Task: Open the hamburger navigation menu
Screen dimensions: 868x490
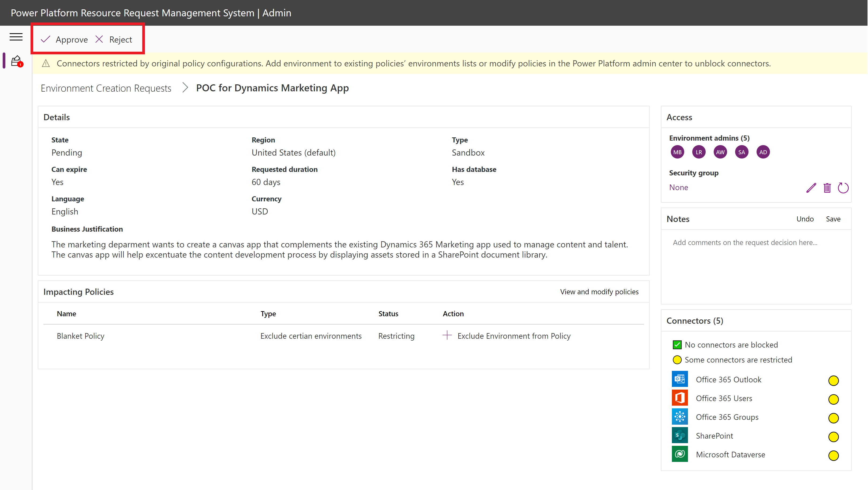Action: (x=16, y=37)
